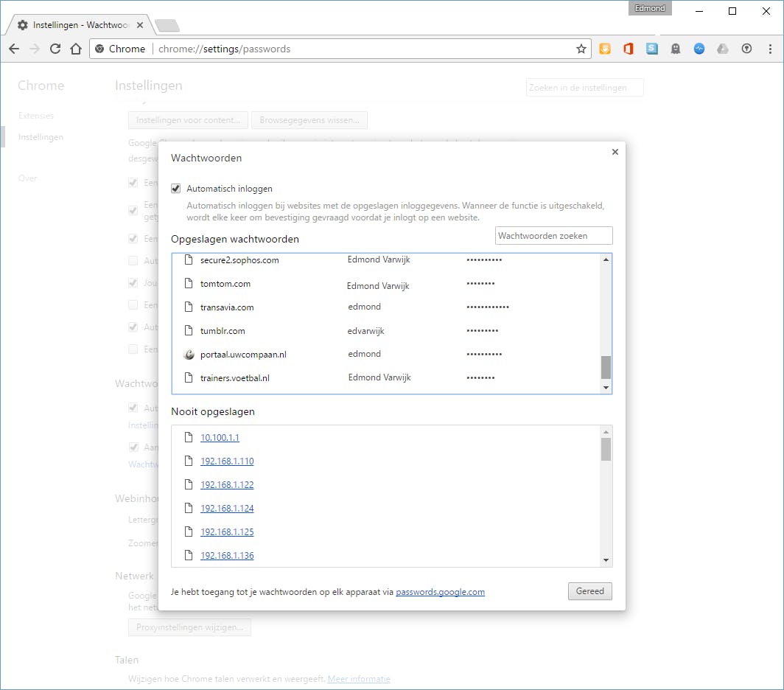Open the 192.168.1.122 link

[x=227, y=484]
